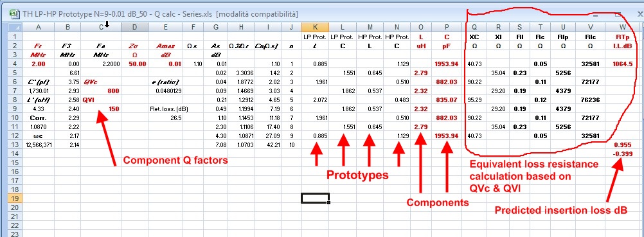The height and width of the screenshot is (237, 644).
Task: Click the red uH unit cell
Action: pyautogui.click(x=421, y=46)
